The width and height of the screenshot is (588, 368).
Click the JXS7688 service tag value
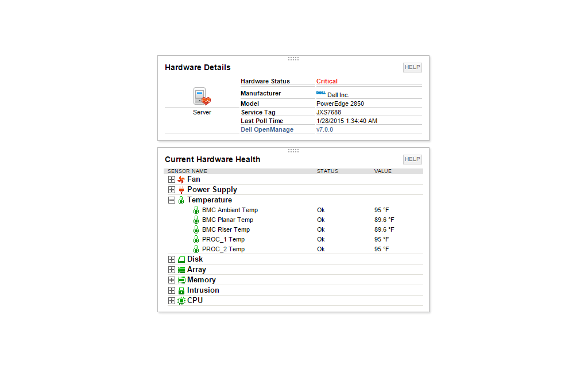[x=329, y=112]
